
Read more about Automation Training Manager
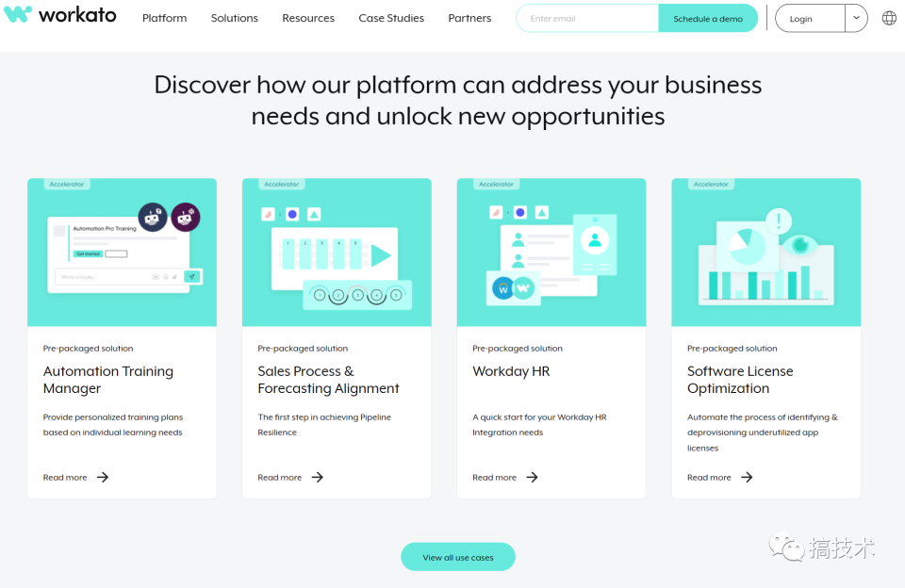click(x=65, y=477)
